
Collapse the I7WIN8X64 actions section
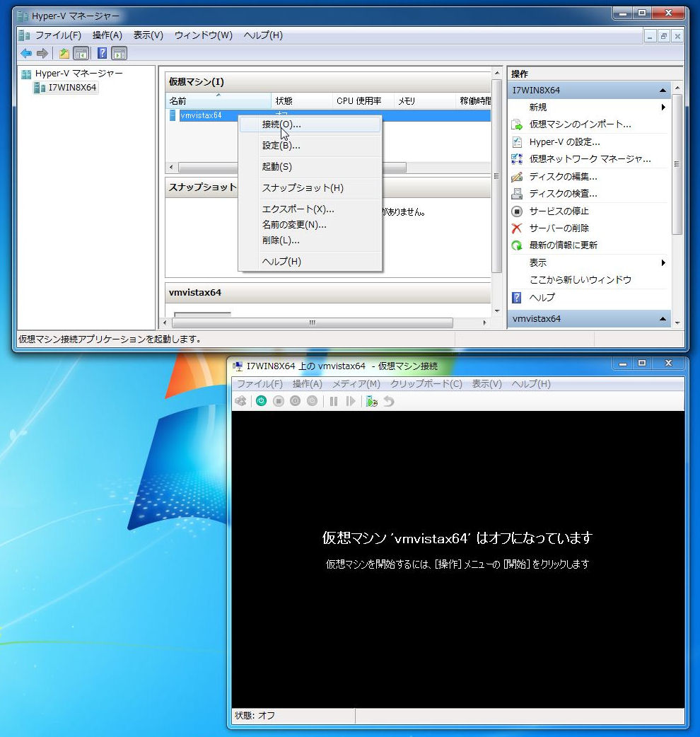click(663, 91)
